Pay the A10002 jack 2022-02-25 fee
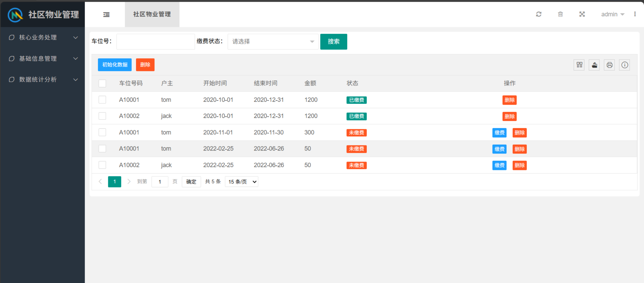 [x=499, y=165]
